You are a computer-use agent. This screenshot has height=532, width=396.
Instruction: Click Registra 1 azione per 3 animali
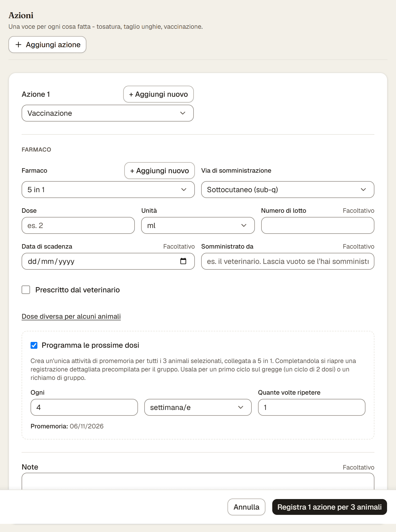(330, 507)
